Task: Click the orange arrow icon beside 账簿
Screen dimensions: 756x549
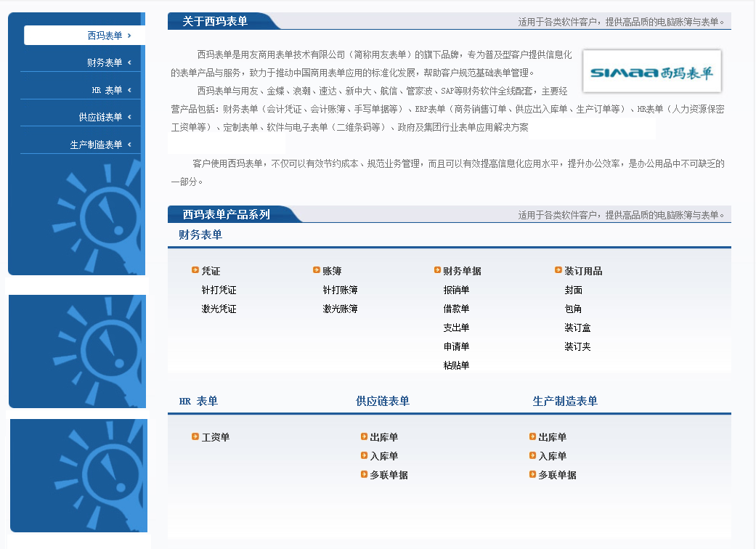Action: tap(317, 270)
